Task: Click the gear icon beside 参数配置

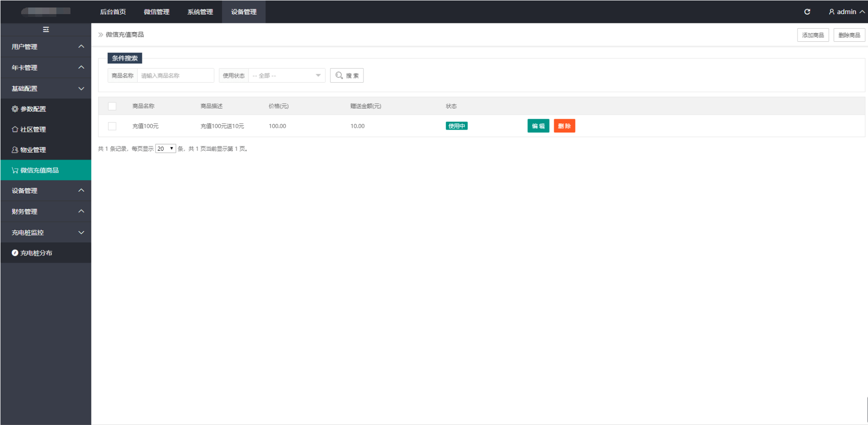Action: (15, 109)
